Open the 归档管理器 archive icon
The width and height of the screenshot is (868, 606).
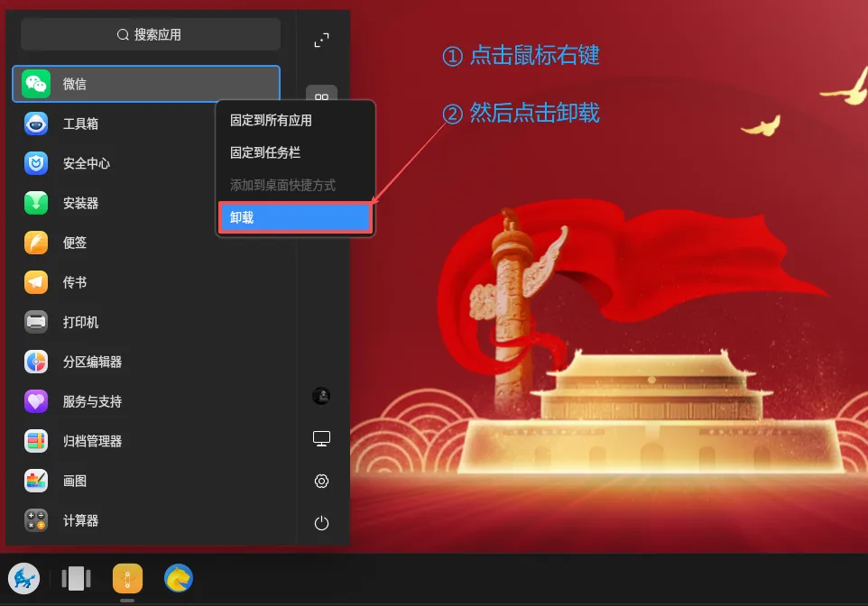[36, 441]
